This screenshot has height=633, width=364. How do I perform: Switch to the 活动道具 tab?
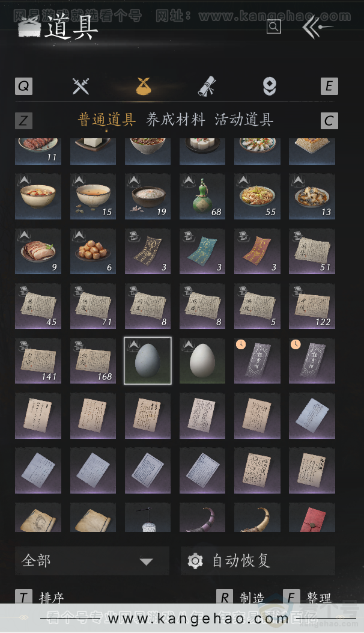[x=244, y=120]
